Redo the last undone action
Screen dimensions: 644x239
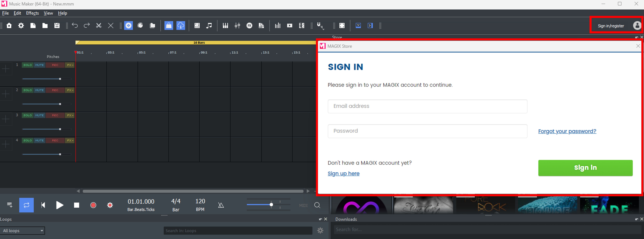tap(87, 26)
